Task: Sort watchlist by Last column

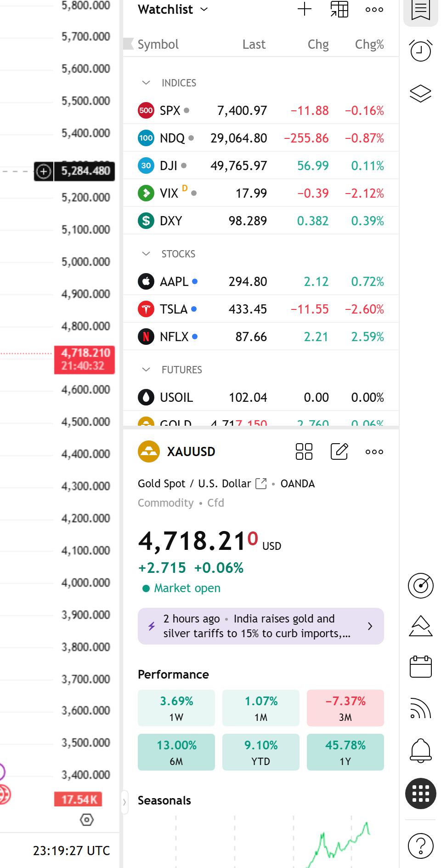Action: click(x=254, y=44)
